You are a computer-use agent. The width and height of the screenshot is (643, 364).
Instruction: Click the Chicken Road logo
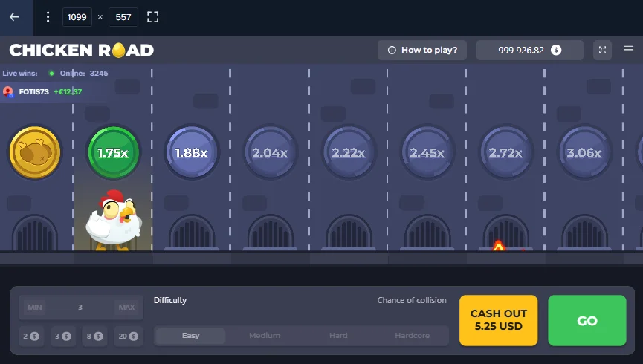coord(82,51)
